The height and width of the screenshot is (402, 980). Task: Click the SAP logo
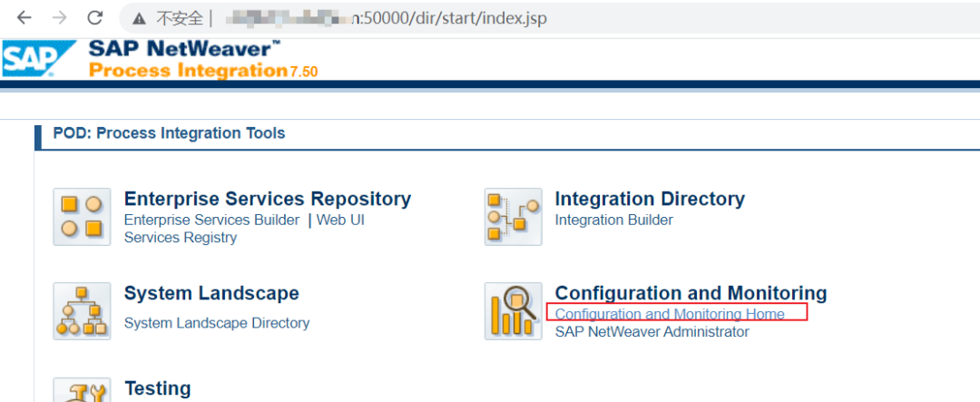pyautogui.click(x=39, y=59)
